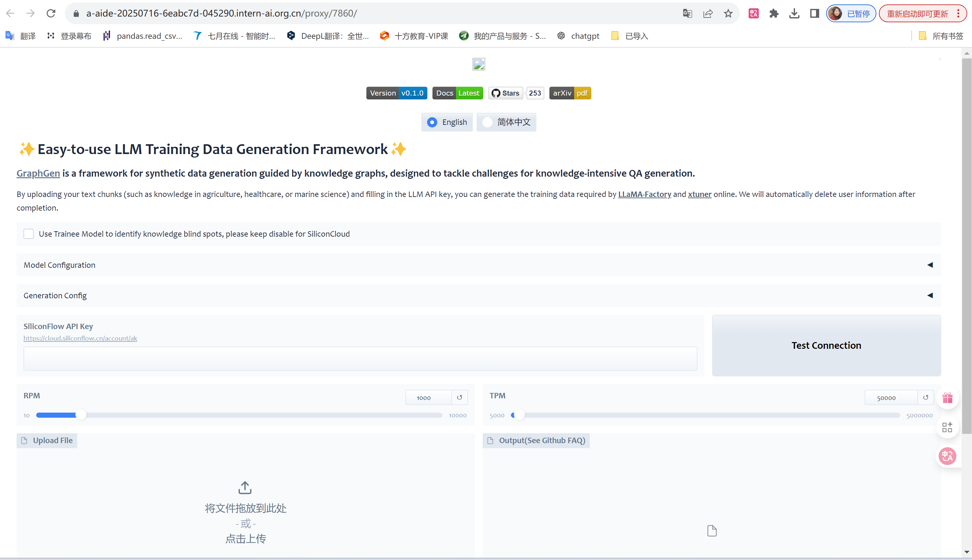Open the 已导入 bookmarks folder

(630, 36)
